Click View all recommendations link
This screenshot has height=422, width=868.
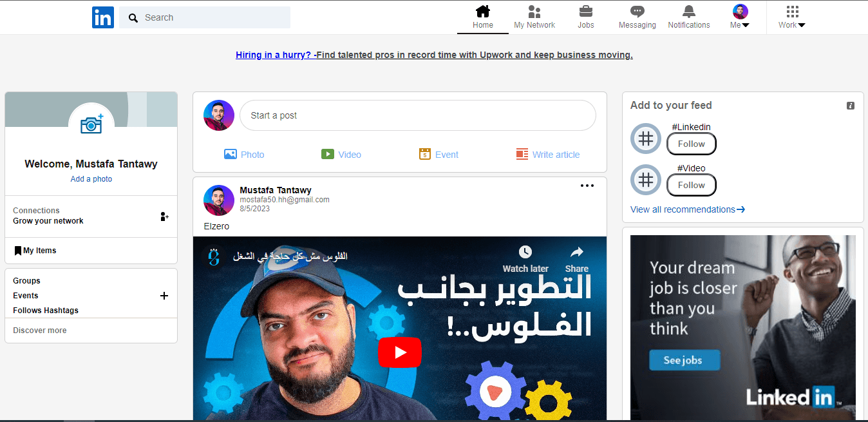coord(688,209)
